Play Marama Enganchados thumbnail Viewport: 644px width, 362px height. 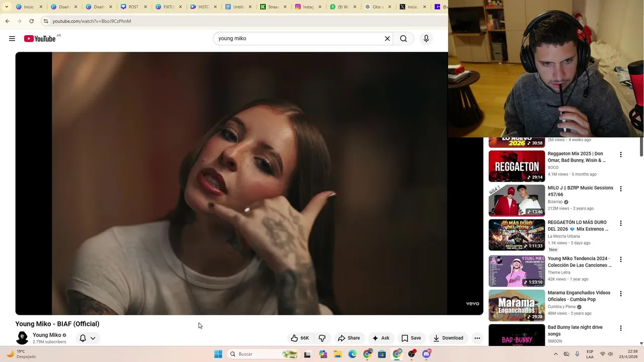517,305
